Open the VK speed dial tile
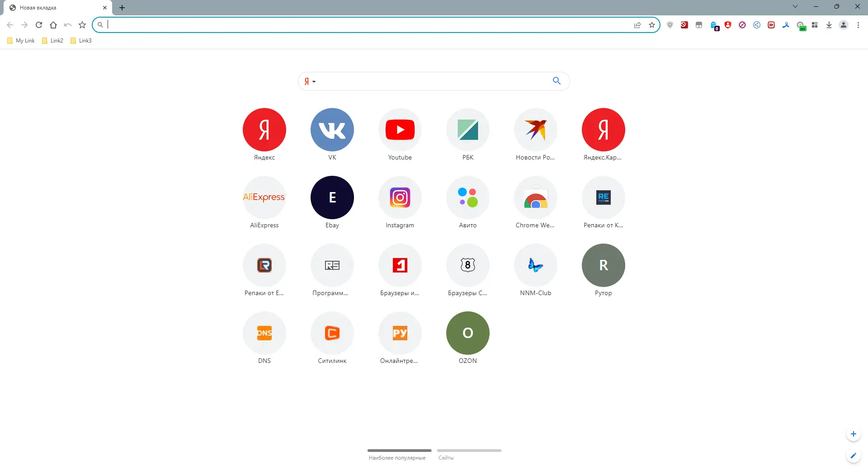 point(332,130)
